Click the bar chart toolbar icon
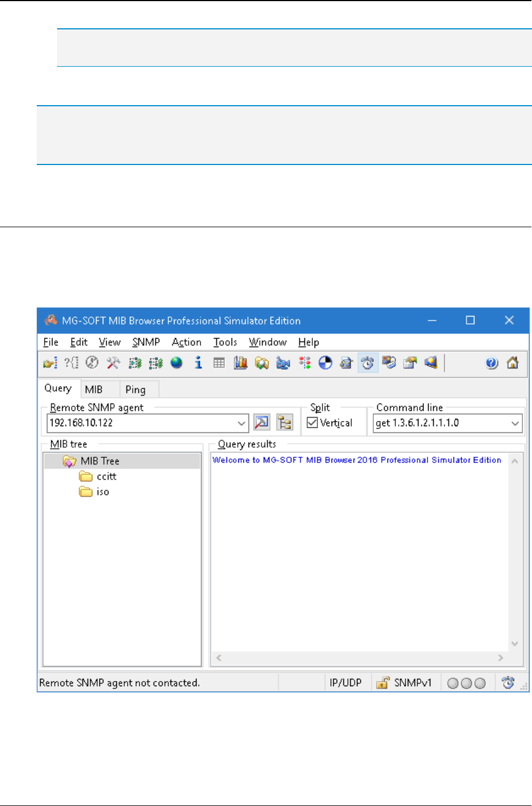Viewport: 532px width, 806px height. pyautogui.click(x=241, y=363)
